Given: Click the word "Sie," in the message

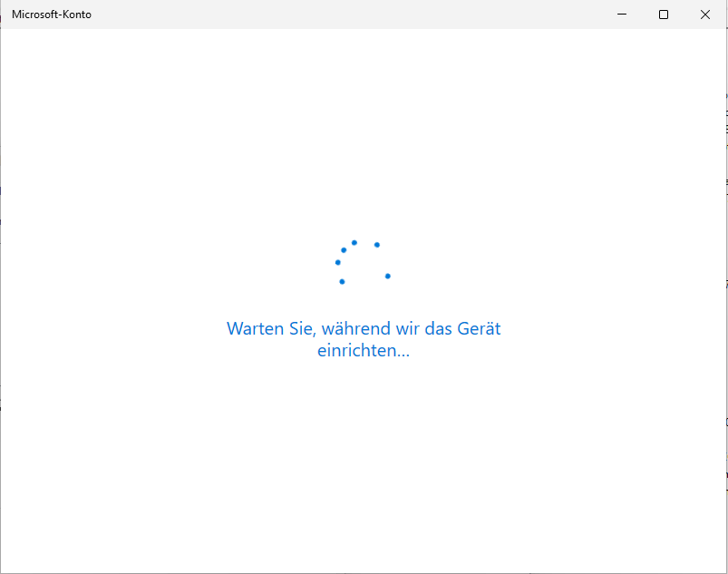Looking at the screenshot, I should [x=304, y=328].
